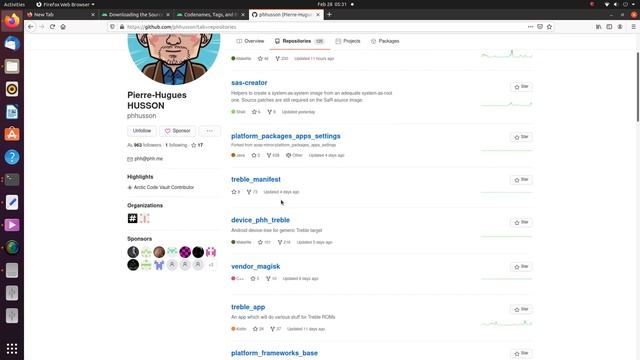Go back with the browser back arrow

(31, 27)
